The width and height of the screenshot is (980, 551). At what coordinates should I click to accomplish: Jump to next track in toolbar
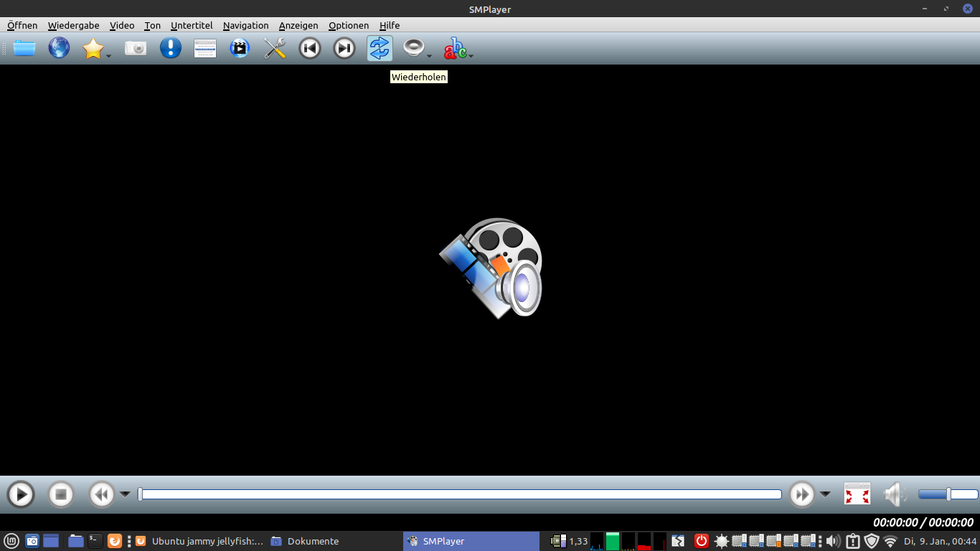pyautogui.click(x=344, y=48)
